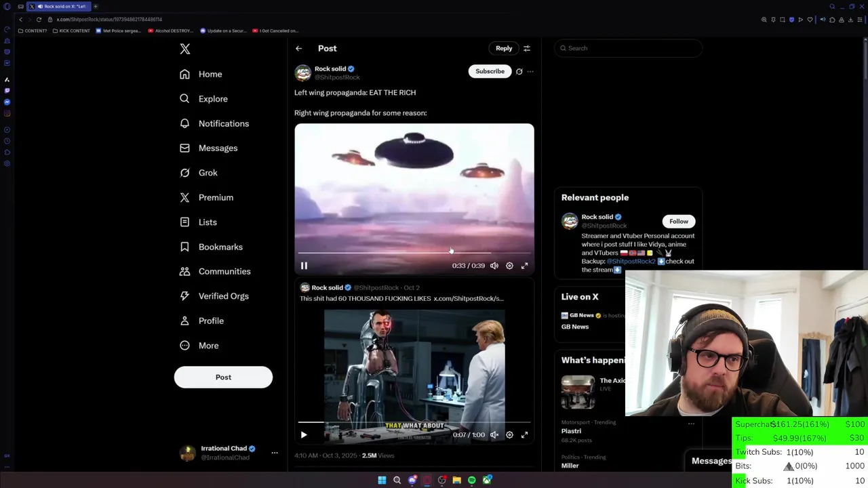Open the KICK CONTENT bookmarks folder

[71, 30]
